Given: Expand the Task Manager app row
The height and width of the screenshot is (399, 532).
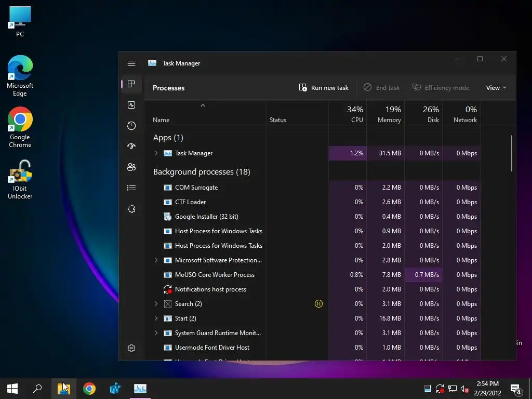Looking at the screenshot, I should point(156,153).
